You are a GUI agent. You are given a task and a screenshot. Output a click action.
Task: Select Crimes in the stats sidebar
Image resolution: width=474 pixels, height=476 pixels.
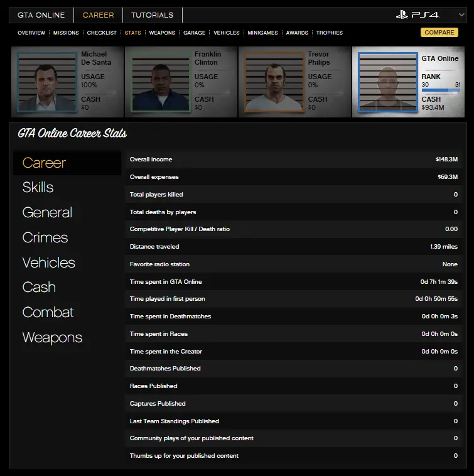[45, 238]
